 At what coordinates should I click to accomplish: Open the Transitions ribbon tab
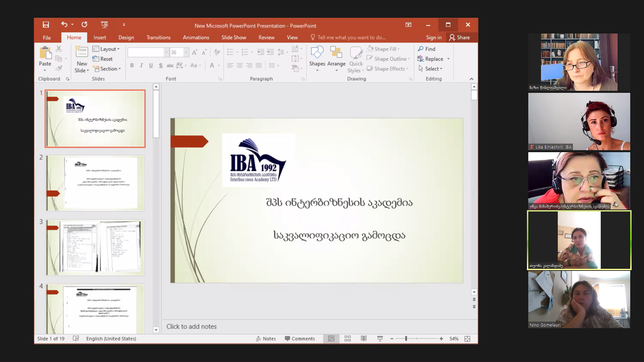pyautogui.click(x=158, y=38)
